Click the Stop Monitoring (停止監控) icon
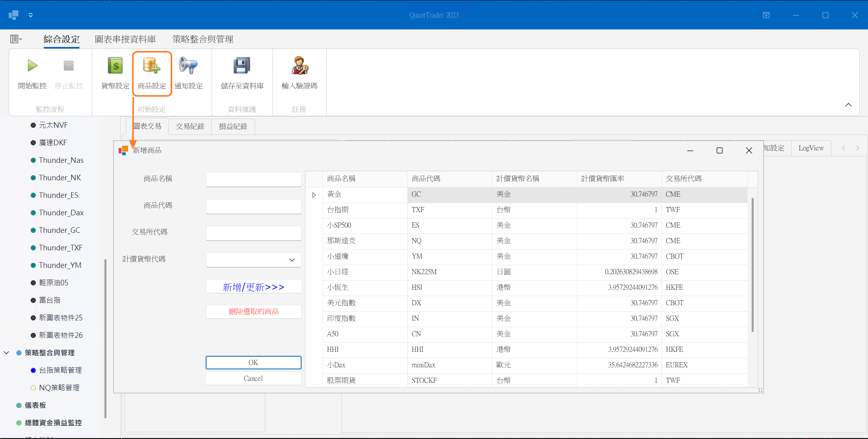The height and width of the screenshot is (439, 868). tap(68, 66)
